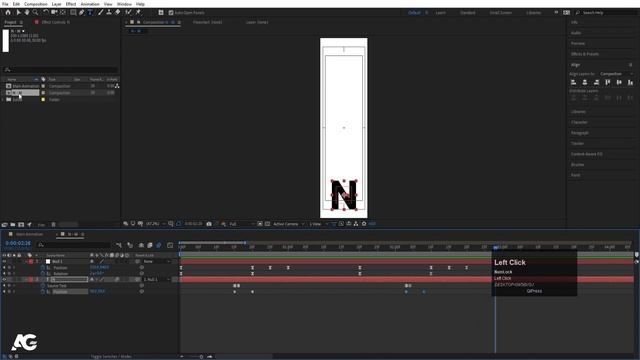The height and width of the screenshot is (360, 640).
Task: Click new folder icon in Project panel
Action: [x=13, y=224]
